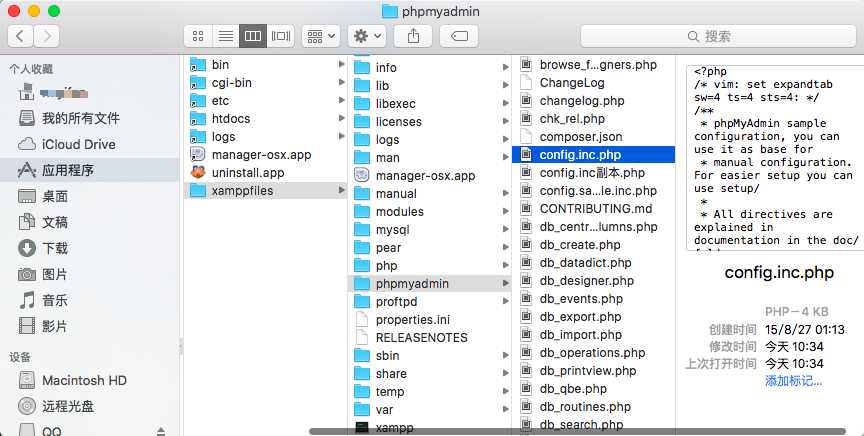Click the modules folder icon
This screenshot has height=436, width=864.
click(362, 212)
